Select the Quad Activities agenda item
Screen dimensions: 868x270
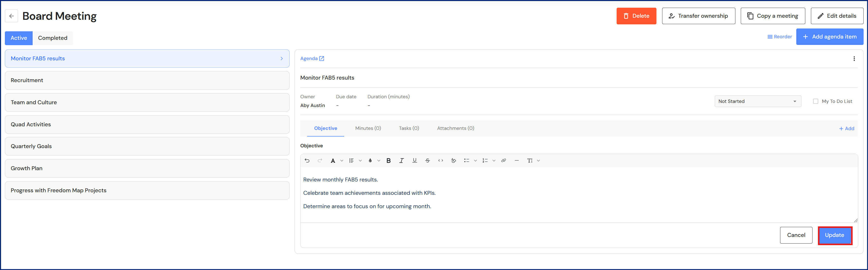(147, 124)
